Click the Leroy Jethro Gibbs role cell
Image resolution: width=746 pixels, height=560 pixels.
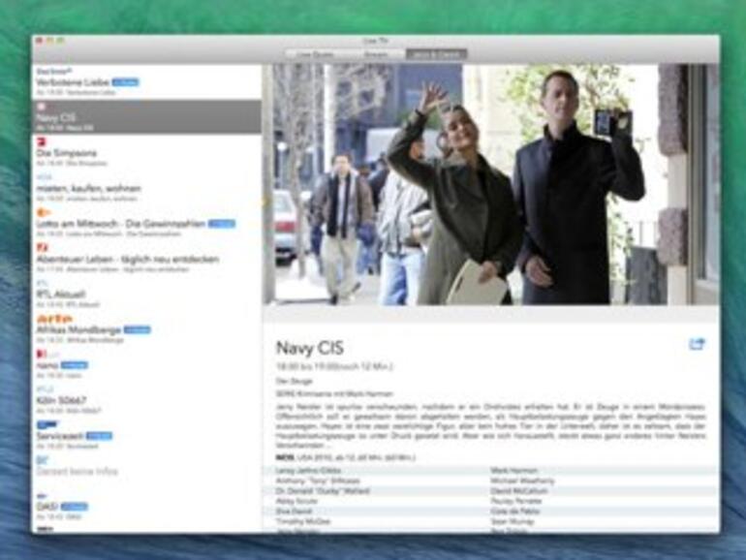point(308,471)
